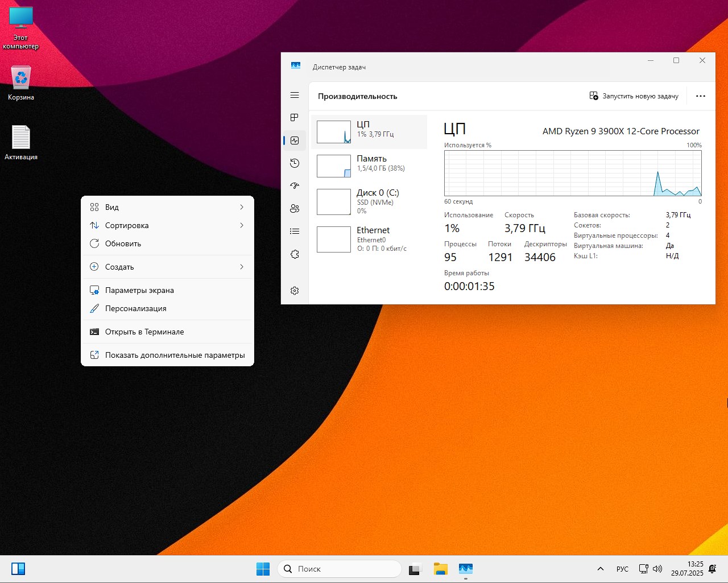Select the Память performance thumbnail
The height and width of the screenshot is (583, 728).
(x=369, y=166)
